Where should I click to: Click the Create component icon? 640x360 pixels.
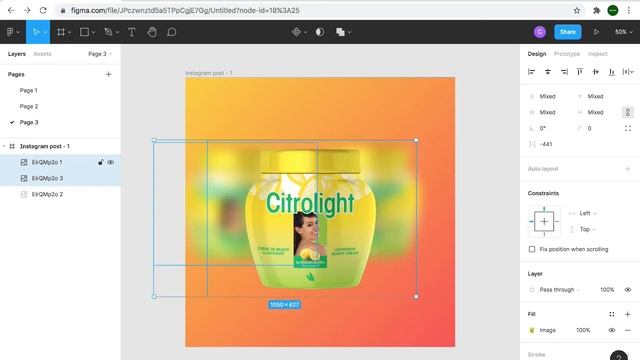pos(296,32)
